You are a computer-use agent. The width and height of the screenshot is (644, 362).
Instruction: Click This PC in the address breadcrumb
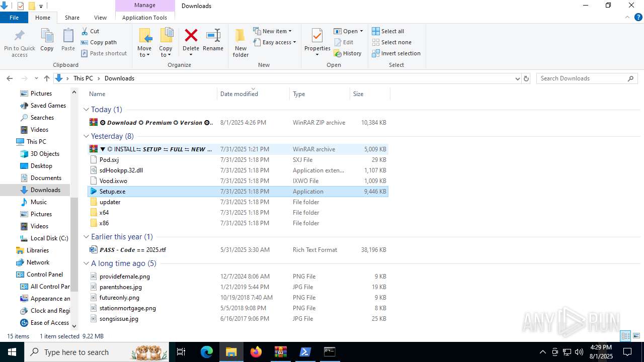pos(83,78)
